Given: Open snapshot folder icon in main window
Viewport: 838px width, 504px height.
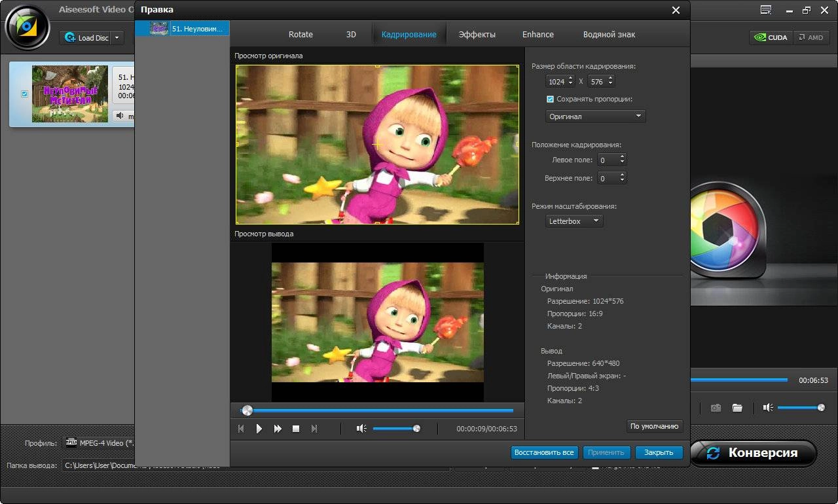Looking at the screenshot, I should pyautogui.click(x=737, y=408).
